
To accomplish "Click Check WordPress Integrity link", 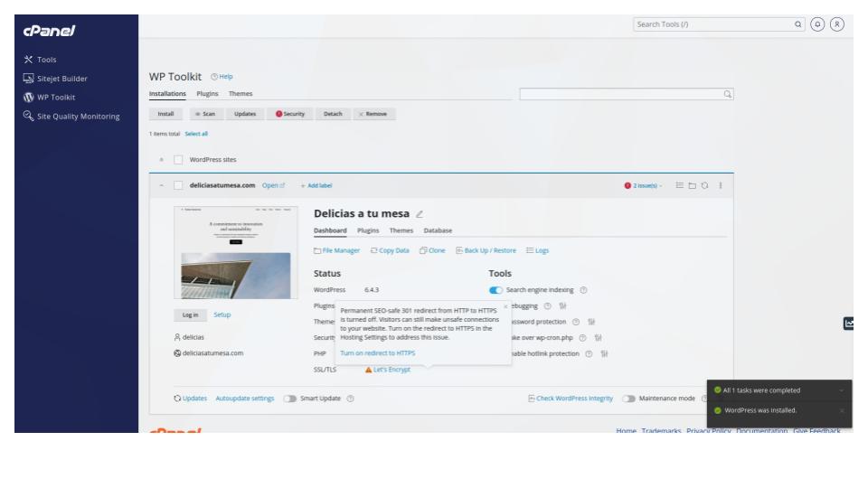I will (571, 399).
